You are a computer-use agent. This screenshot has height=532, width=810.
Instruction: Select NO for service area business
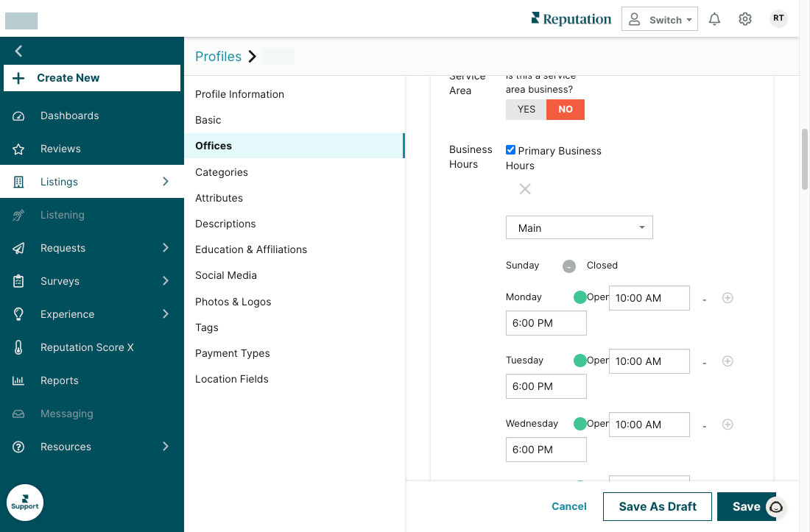point(565,110)
